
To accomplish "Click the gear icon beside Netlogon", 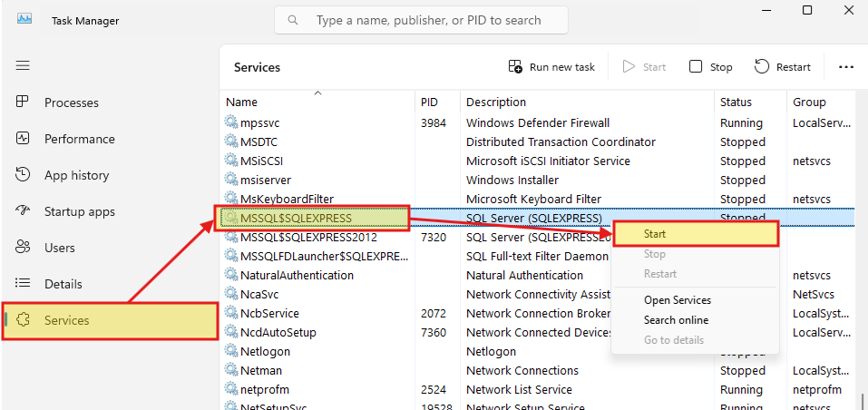I will pos(230,351).
